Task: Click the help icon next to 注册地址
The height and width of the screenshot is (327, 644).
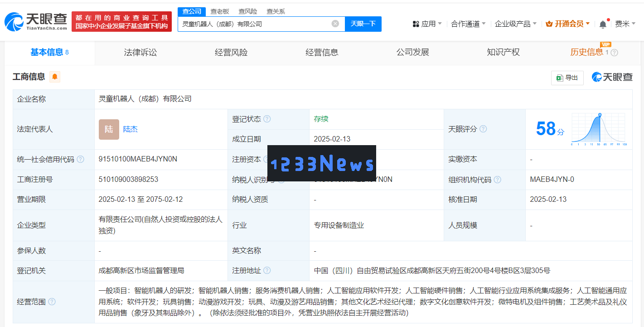Action: point(267,270)
